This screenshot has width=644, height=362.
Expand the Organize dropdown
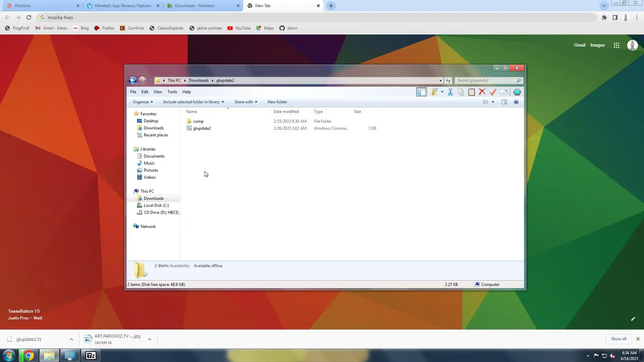(143, 102)
